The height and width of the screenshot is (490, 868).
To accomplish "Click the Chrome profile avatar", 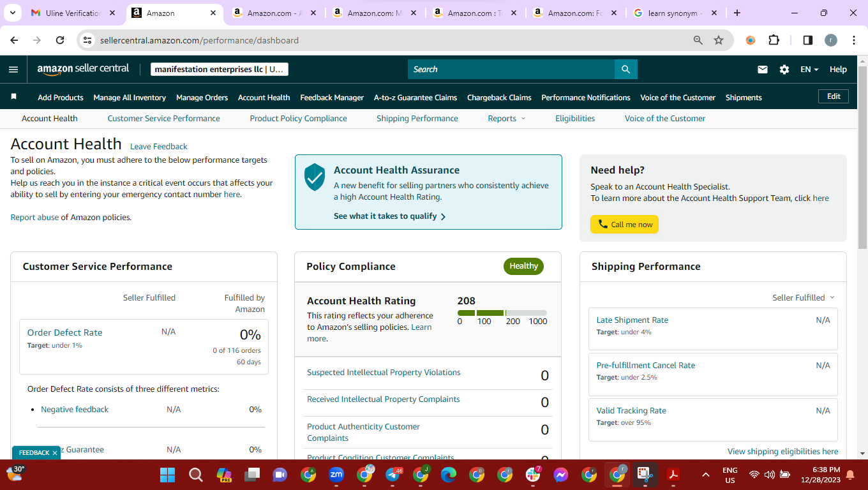I will click(831, 40).
